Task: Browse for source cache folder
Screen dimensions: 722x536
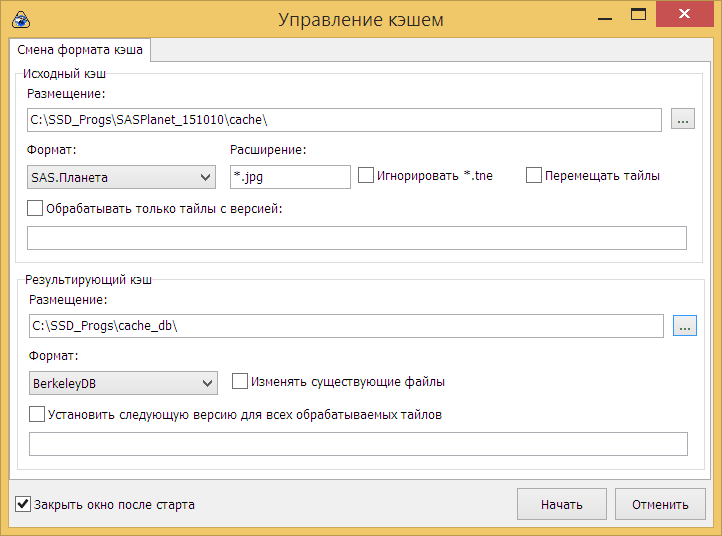Action: click(683, 120)
